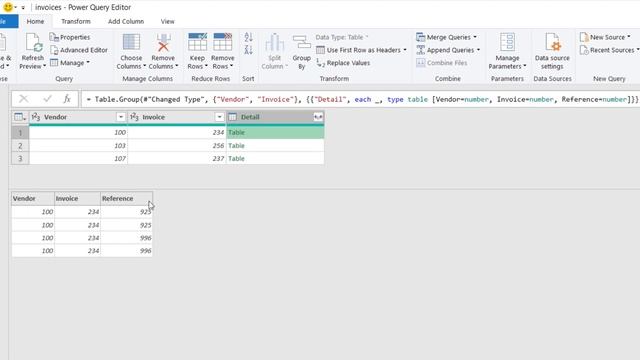Open query Properties
The height and width of the screenshot is (360, 640).
coord(70,37)
